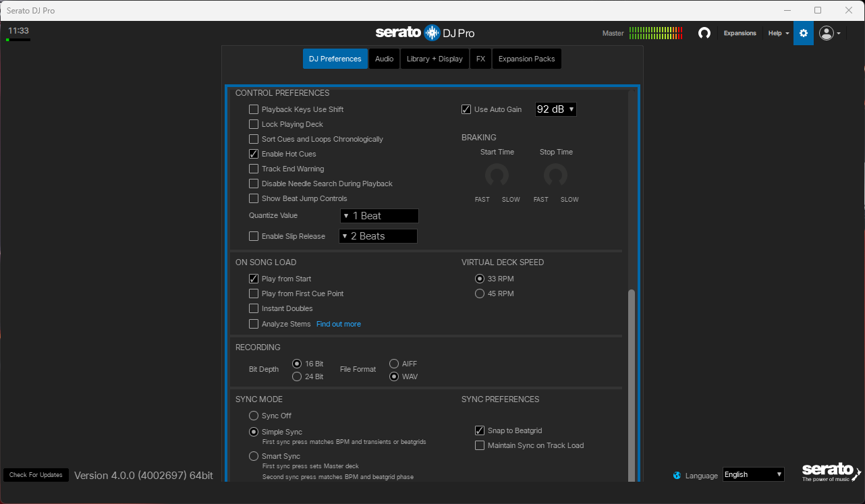The image size is (865, 504).
Task: Enable Maintain Sync on Track Load
Action: pos(480,445)
